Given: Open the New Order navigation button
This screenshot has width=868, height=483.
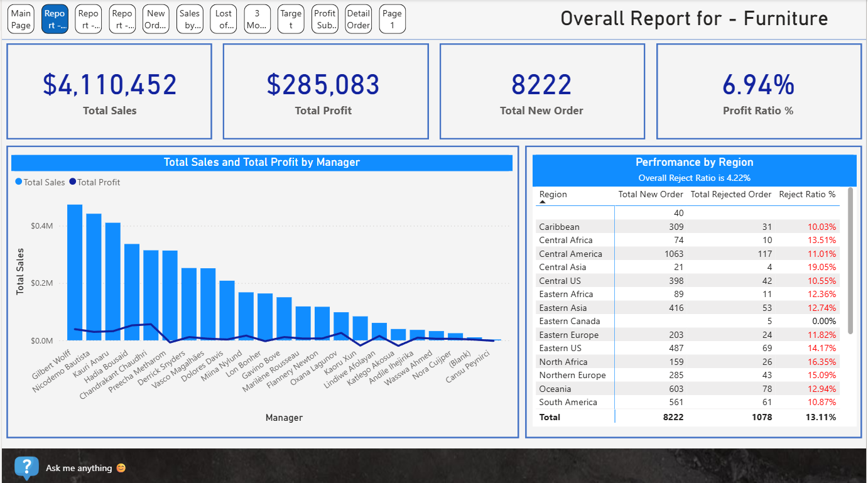Looking at the screenshot, I should pyautogui.click(x=156, y=18).
